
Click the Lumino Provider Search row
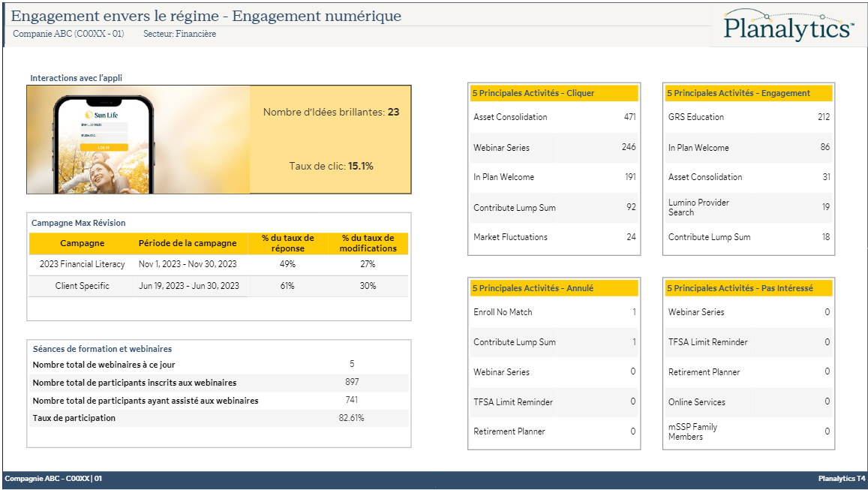tap(698, 207)
